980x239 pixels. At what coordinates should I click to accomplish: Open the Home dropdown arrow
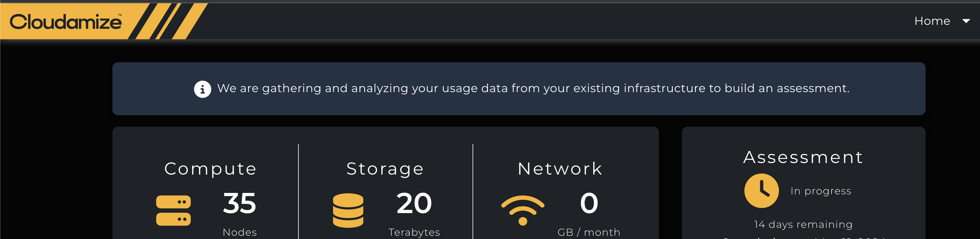[x=966, y=21]
